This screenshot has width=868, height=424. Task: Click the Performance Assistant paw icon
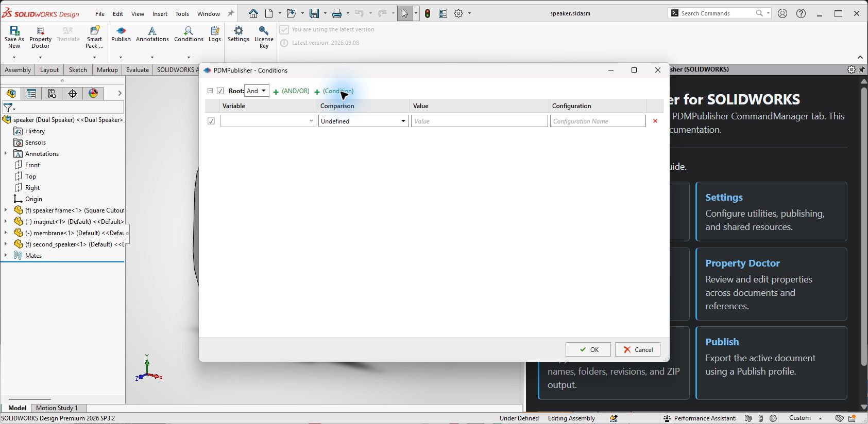click(x=667, y=418)
